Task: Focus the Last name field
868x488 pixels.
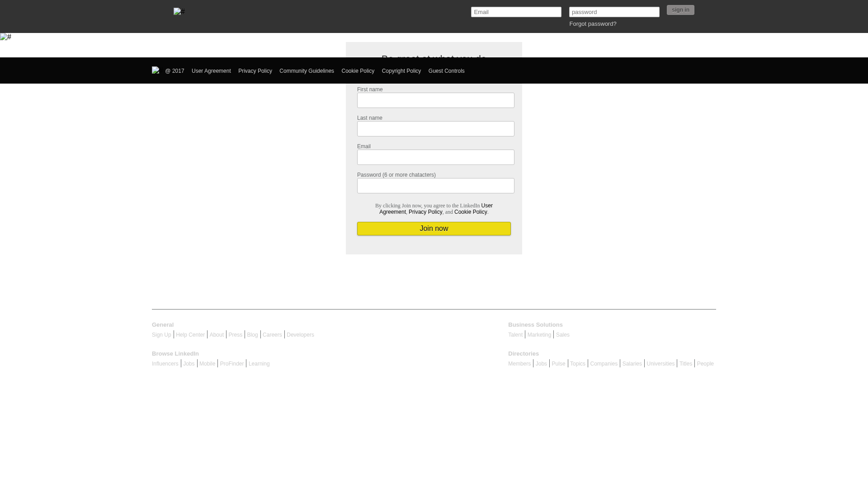Action: click(x=436, y=129)
